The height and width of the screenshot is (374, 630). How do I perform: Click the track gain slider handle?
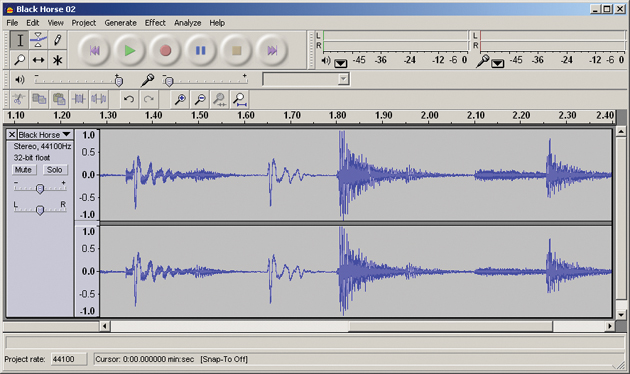coord(40,188)
